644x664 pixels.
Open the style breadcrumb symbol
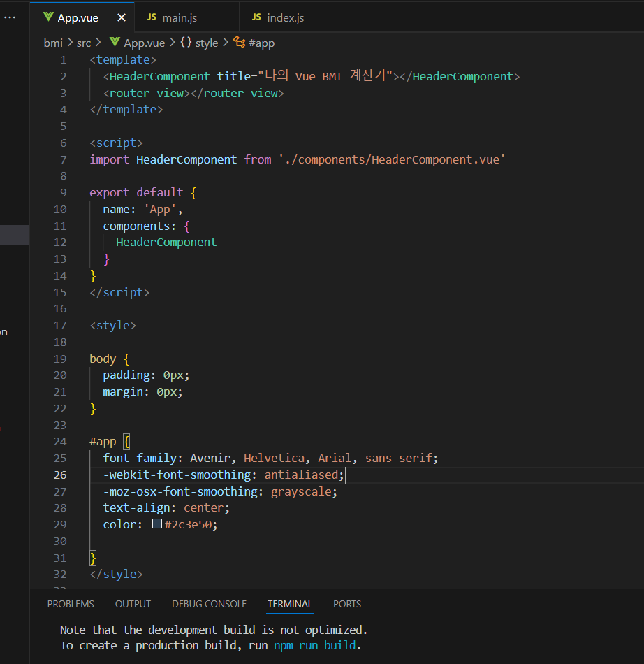pyautogui.click(x=207, y=43)
